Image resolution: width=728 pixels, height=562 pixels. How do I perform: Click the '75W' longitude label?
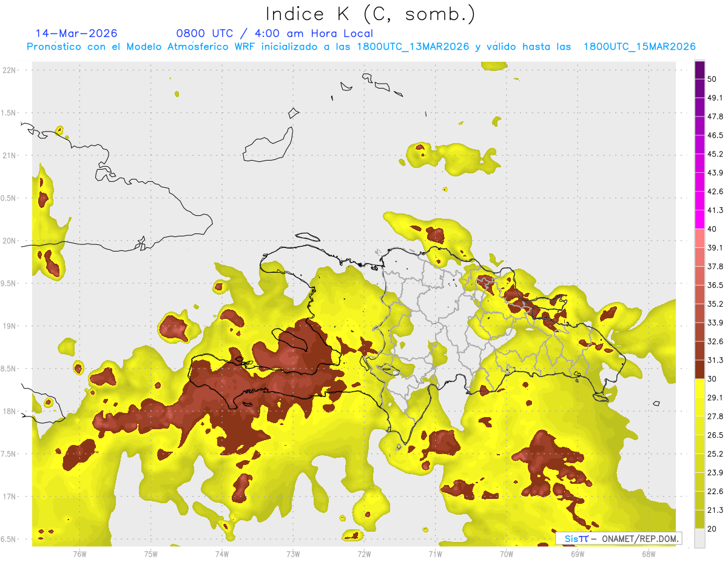151,554
